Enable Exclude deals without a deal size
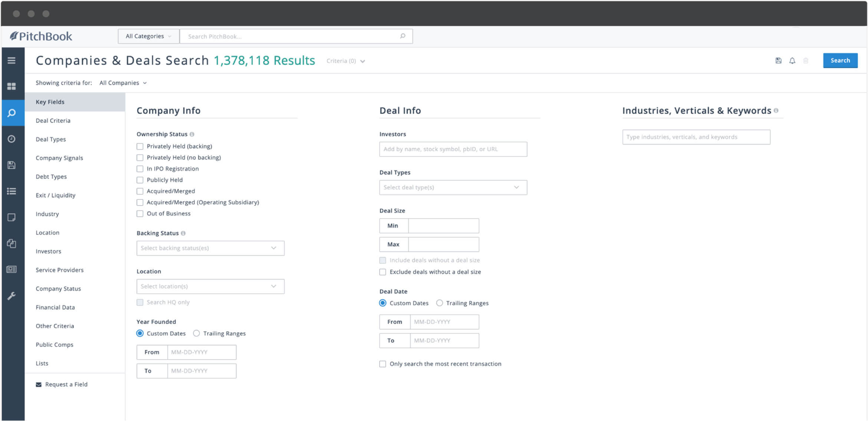The height and width of the screenshot is (421, 868). pos(382,272)
